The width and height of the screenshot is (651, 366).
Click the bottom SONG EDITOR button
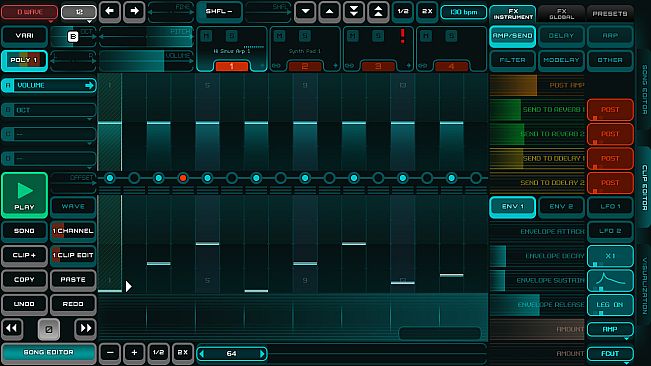pos(49,353)
